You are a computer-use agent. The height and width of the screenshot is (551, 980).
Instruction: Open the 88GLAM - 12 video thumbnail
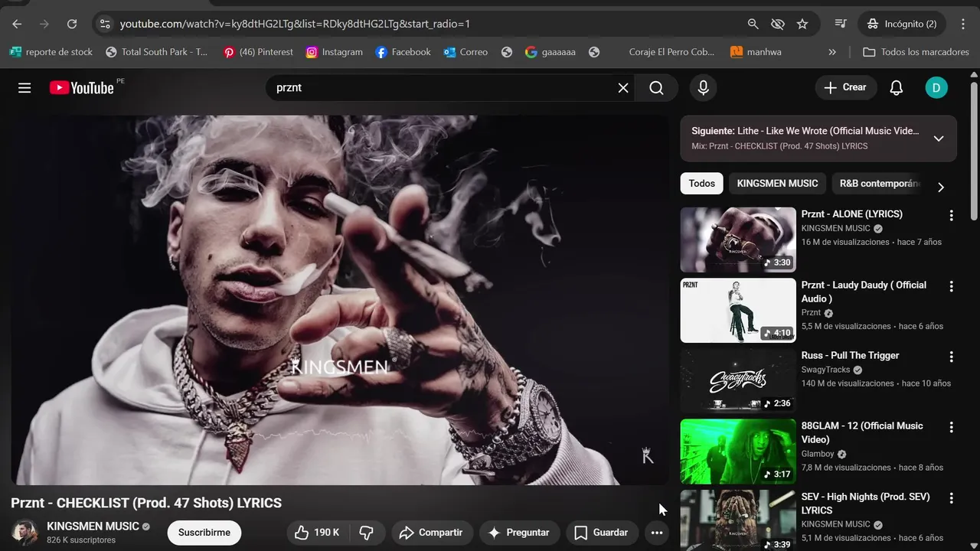(738, 452)
